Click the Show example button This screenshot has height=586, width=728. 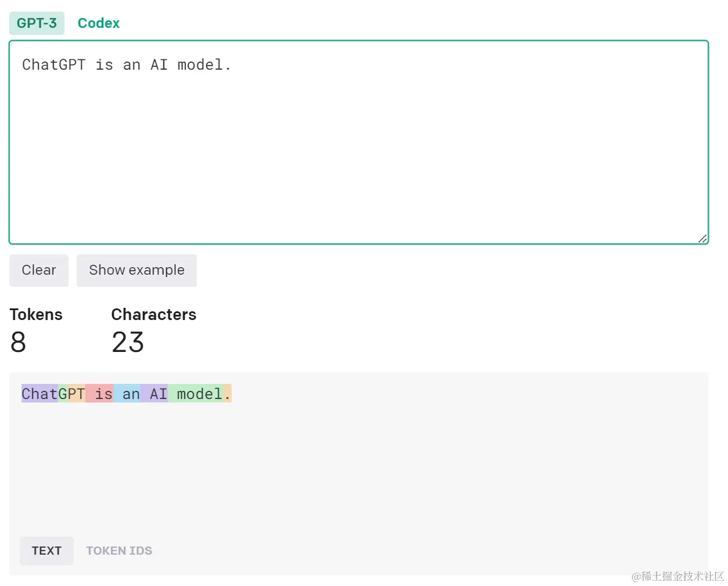tap(136, 270)
